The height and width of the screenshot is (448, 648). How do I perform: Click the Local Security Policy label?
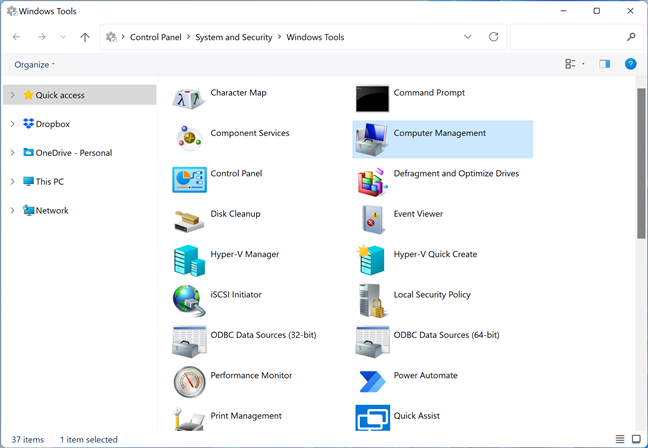tap(432, 295)
